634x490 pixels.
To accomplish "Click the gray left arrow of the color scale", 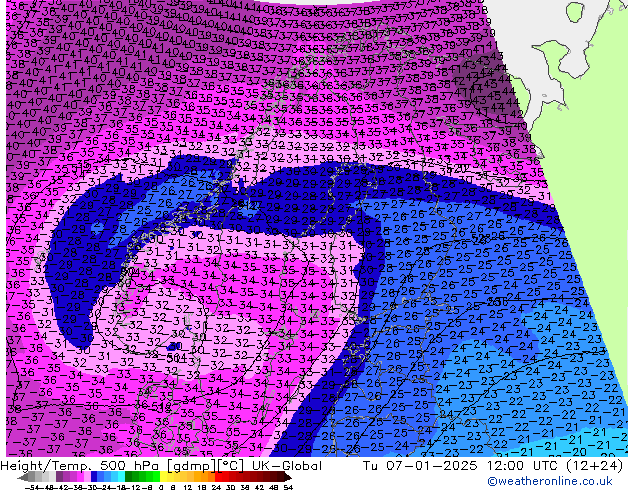I will click(23, 477).
